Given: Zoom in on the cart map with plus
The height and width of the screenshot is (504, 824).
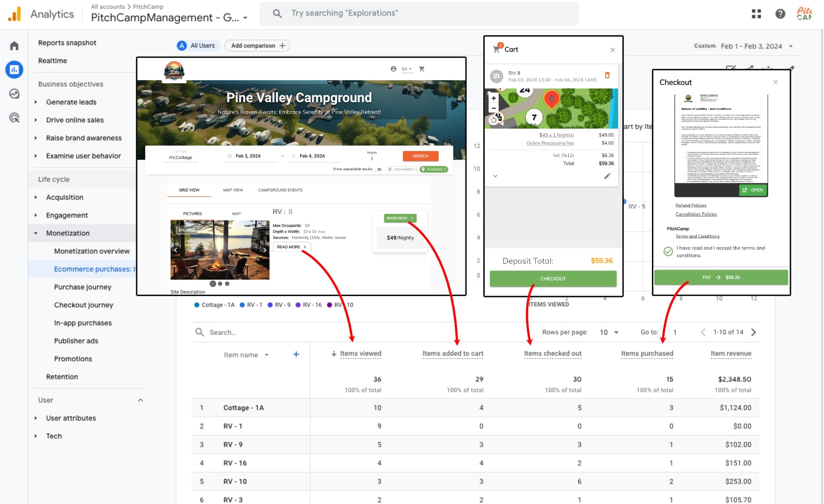Looking at the screenshot, I should (x=493, y=98).
